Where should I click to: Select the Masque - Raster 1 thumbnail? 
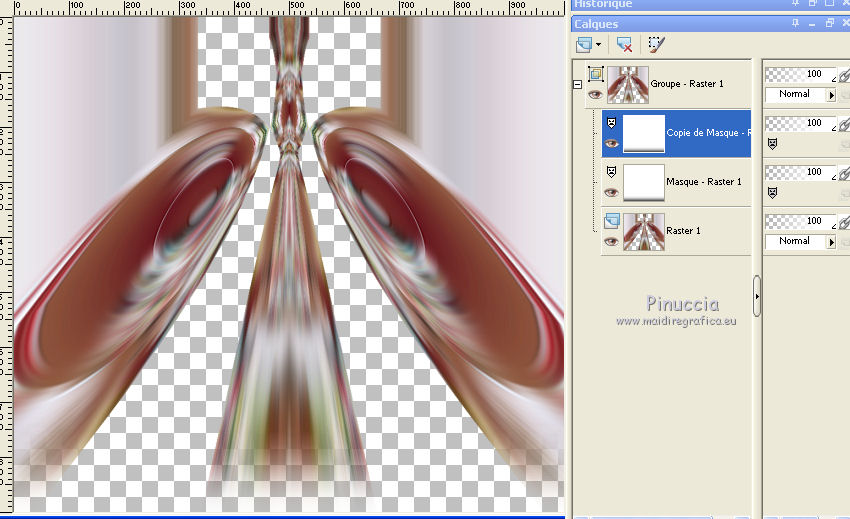coord(644,182)
